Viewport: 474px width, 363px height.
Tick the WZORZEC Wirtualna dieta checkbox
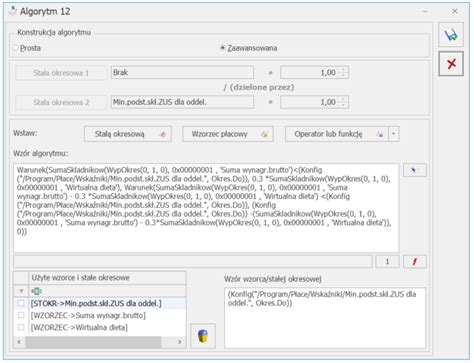21,327
